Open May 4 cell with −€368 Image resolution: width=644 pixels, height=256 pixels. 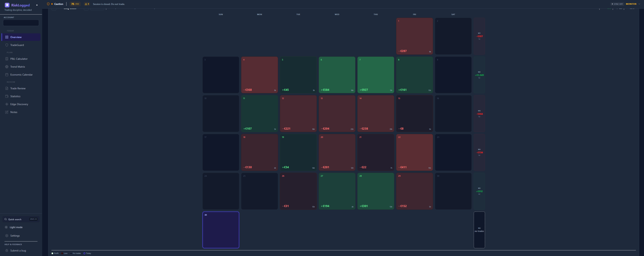pos(260,75)
